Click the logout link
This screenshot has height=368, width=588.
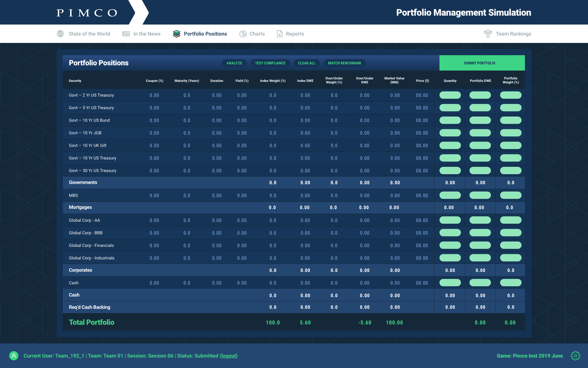click(x=228, y=356)
